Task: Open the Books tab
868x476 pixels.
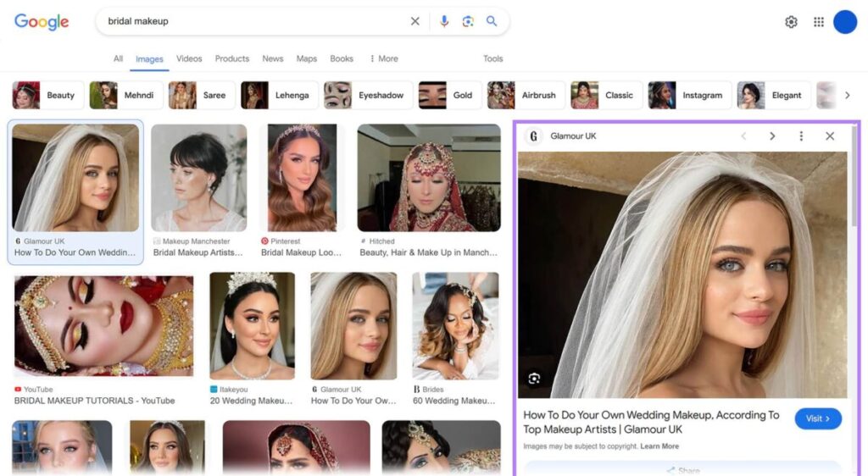Action: (x=342, y=58)
